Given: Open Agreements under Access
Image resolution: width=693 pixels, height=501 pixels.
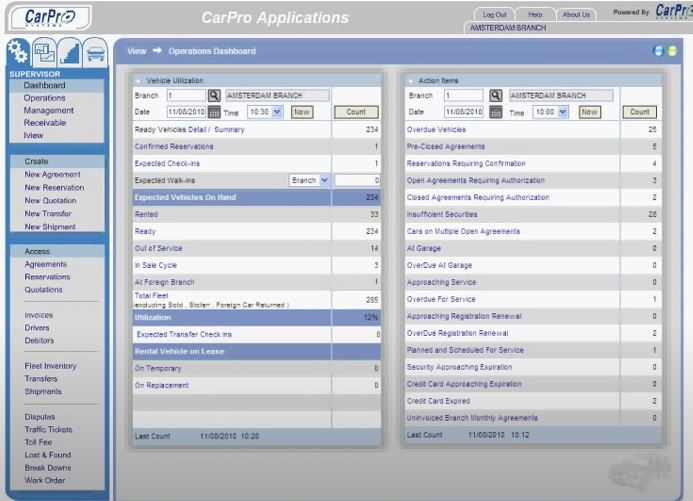Looking at the screenshot, I should pyautogui.click(x=46, y=264).
